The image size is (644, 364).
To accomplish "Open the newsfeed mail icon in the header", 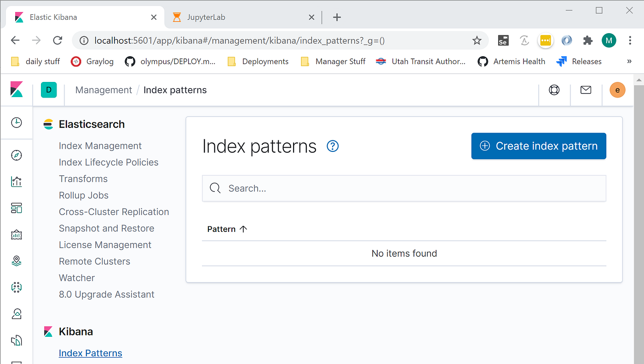I will click(x=586, y=90).
